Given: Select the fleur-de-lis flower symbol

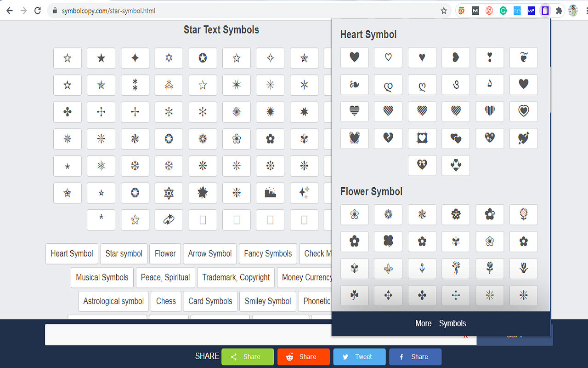Looking at the screenshot, I should click(x=388, y=268).
